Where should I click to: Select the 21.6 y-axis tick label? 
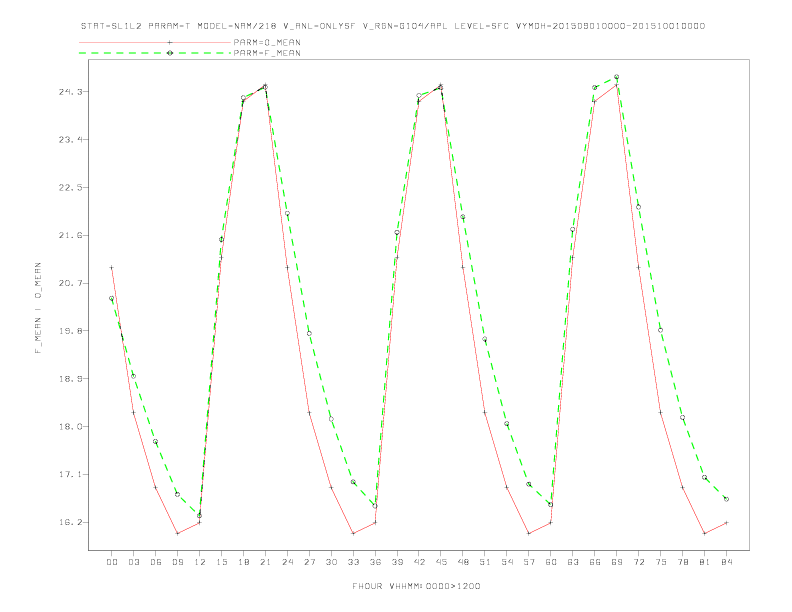[69, 235]
